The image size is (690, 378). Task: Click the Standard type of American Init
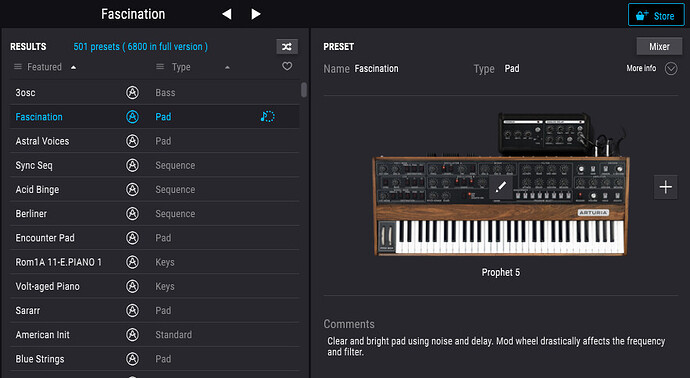tap(173, 334)
